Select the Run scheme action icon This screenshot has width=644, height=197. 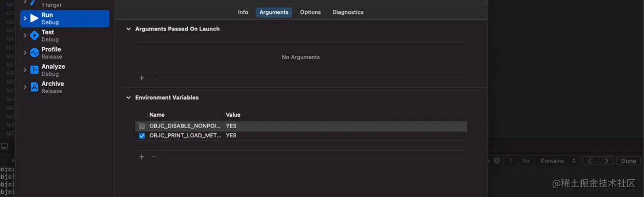click(x=34, y=19)
